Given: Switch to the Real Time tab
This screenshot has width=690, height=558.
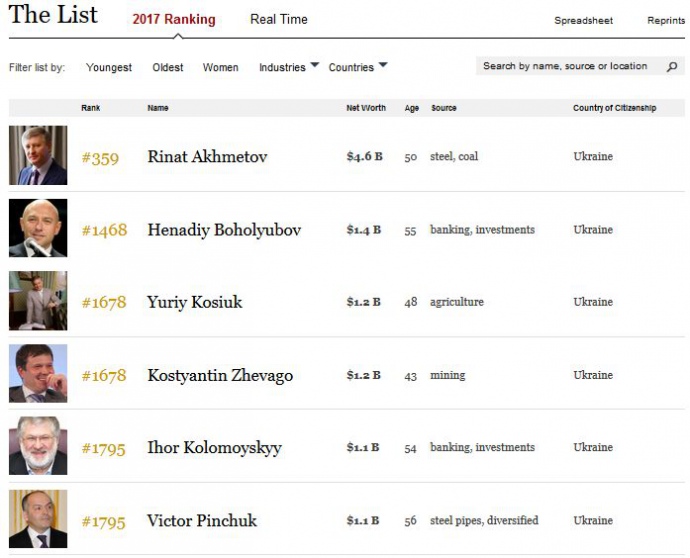Looking at the screenshot, I should (279, 20).
